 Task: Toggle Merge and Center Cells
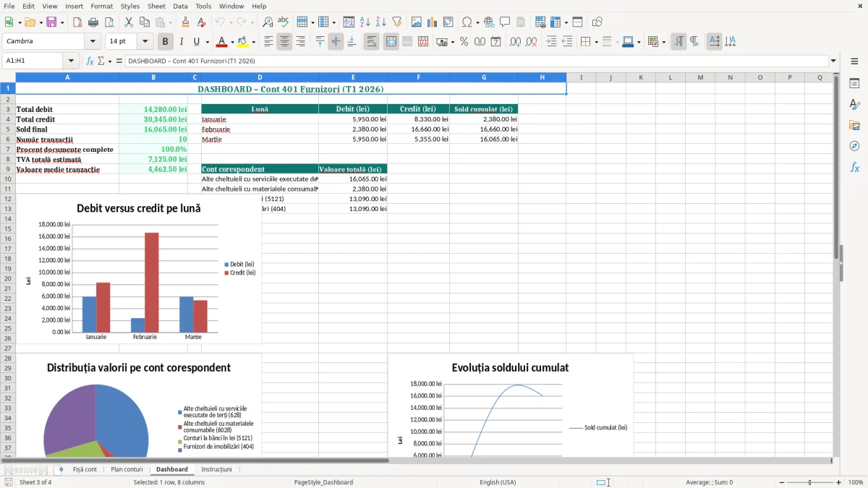tap(391, 42)
